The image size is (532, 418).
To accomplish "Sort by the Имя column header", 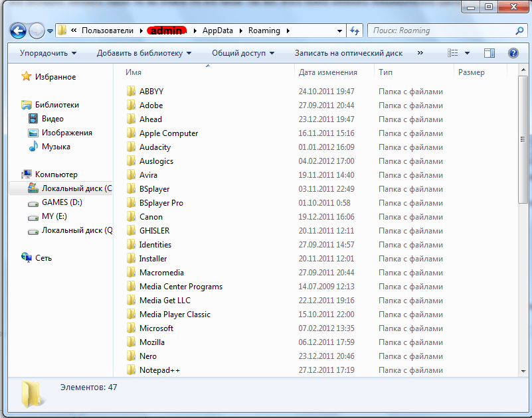I will (x=133, y=72).
